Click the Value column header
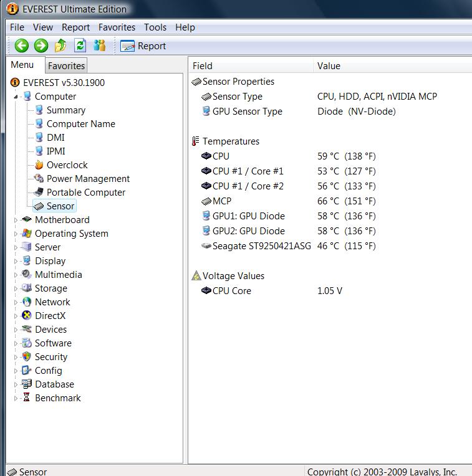 tap(393, 66)
